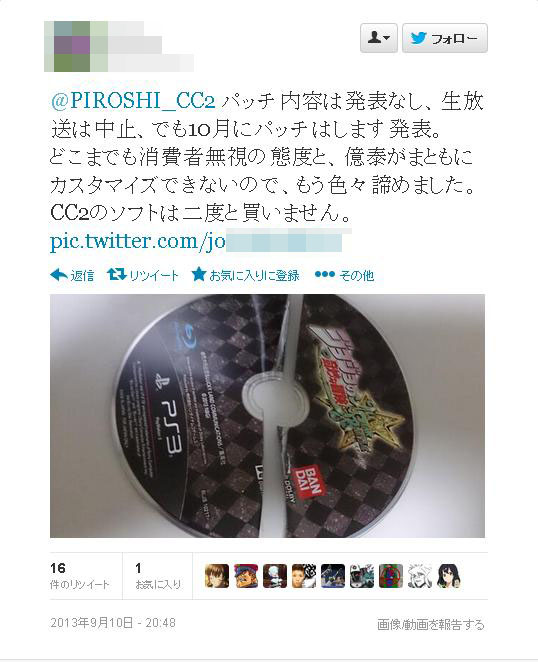
Task: View the broken PS3 disc photo
Action: pos(267,416)
